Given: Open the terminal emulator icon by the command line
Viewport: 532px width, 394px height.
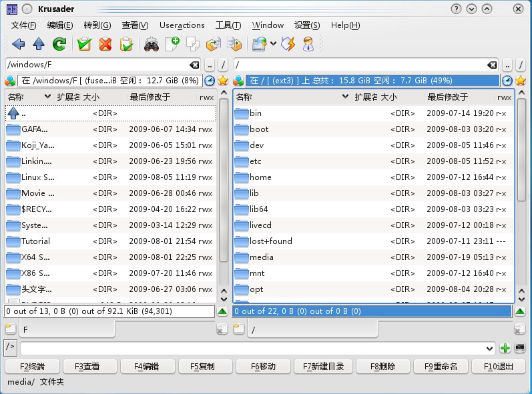Looking at the screenshot, I should pos(520,348).
